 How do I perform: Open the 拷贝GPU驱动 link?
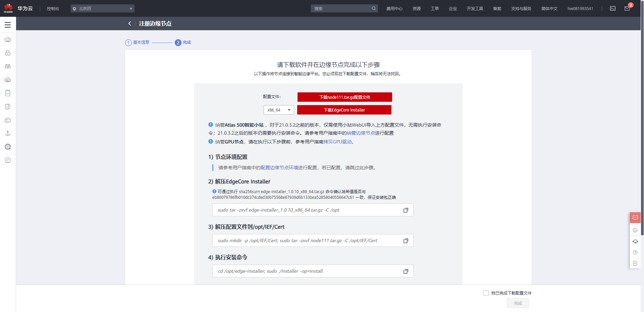tap(338, 142)
